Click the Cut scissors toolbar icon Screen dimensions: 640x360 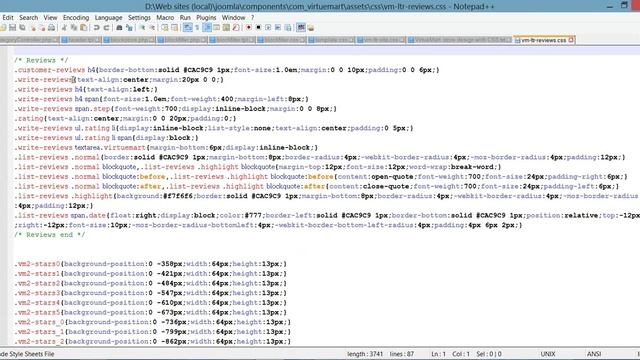point(64,27)
